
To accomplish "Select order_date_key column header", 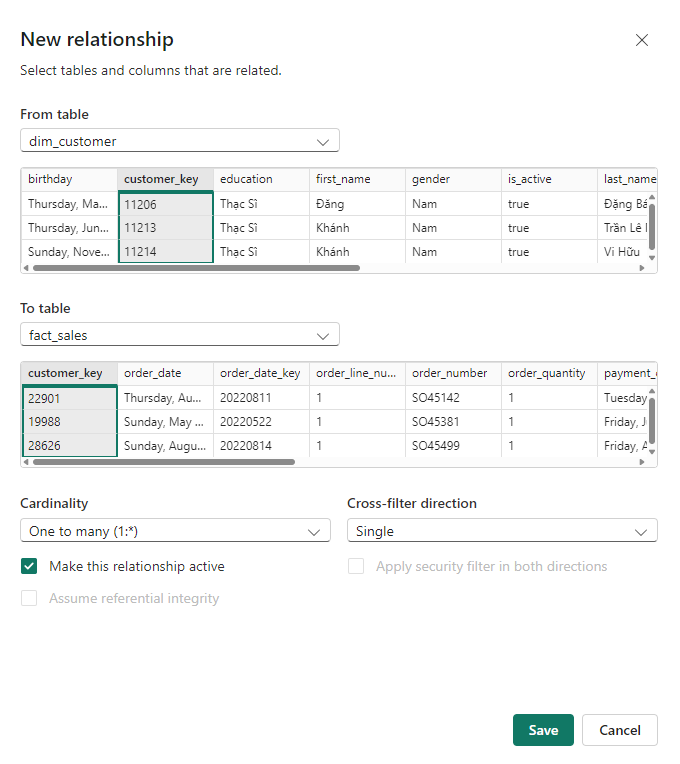I will [x=261, y=373].
